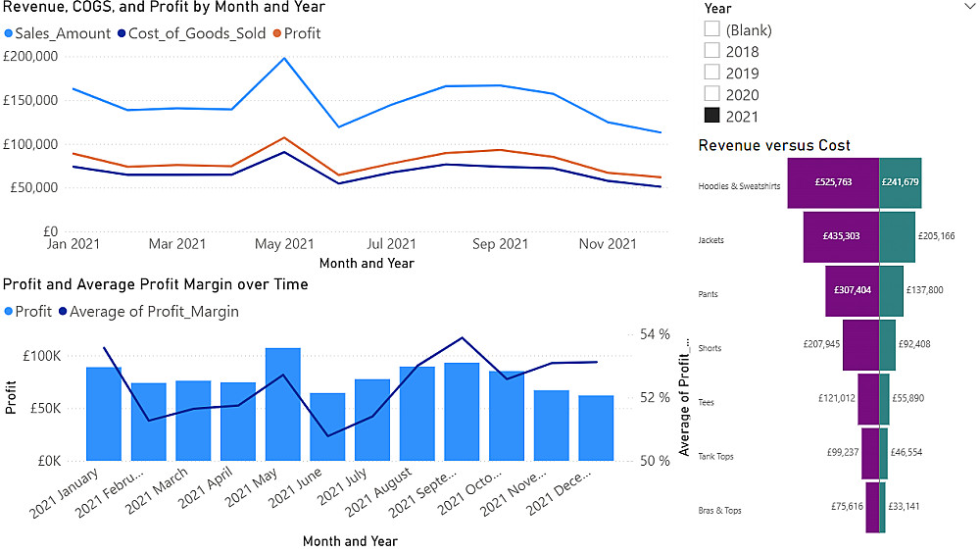Click the Jackets teal cost bar
This screenshot has width=980, height=552.
coord(897,236)
